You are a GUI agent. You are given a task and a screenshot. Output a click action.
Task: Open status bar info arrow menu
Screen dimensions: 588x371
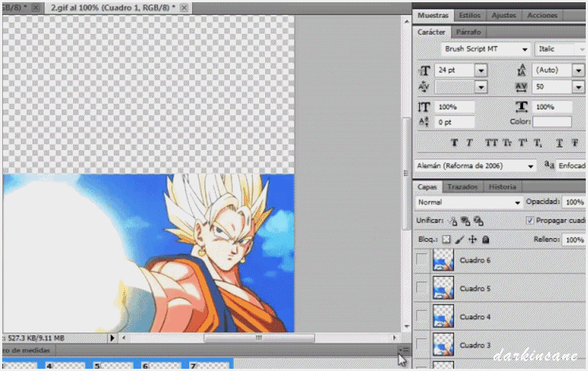112,338
